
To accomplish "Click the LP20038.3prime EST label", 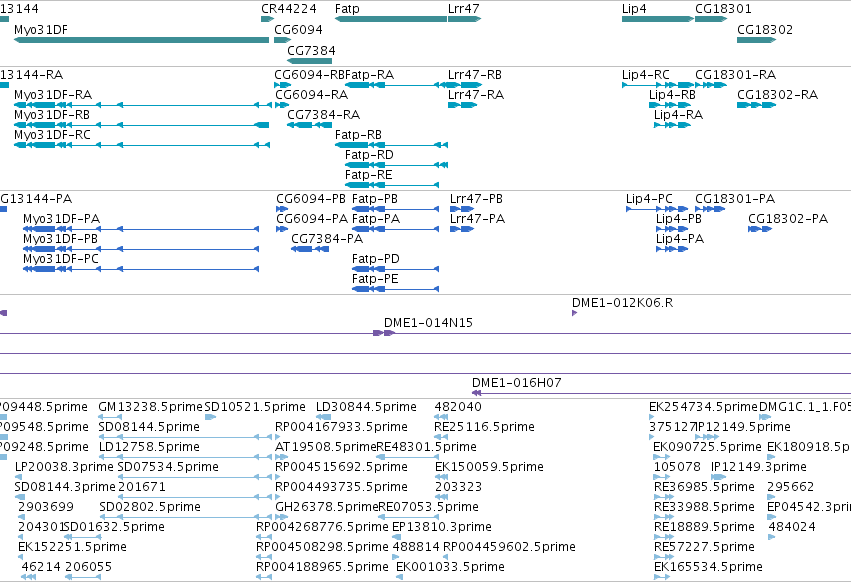I will click(64, 467).
